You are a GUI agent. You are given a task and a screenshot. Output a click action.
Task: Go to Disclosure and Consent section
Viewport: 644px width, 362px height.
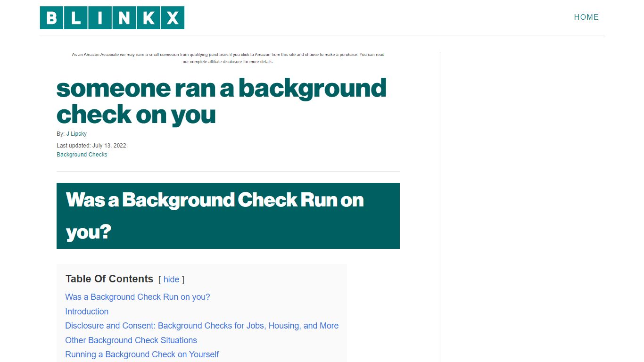pos(202,326)
